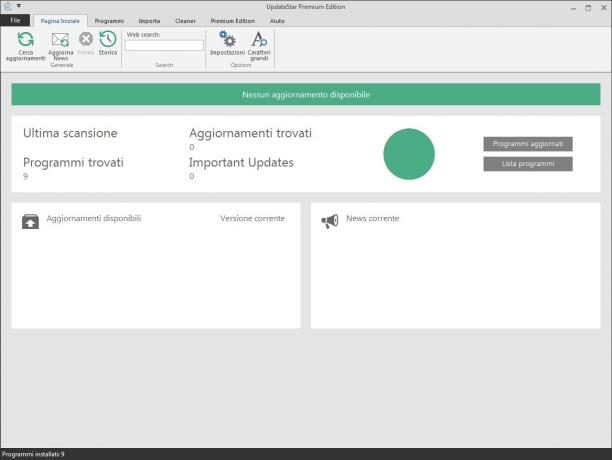Click the Aggiornamenti disponibili column label
Screen dimensions: 612x460
point(94,218)
